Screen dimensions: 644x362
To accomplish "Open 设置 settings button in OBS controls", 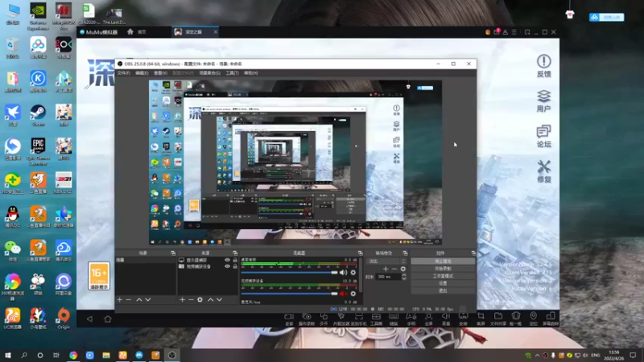I will pyautogui.click(x=443, y=284).
